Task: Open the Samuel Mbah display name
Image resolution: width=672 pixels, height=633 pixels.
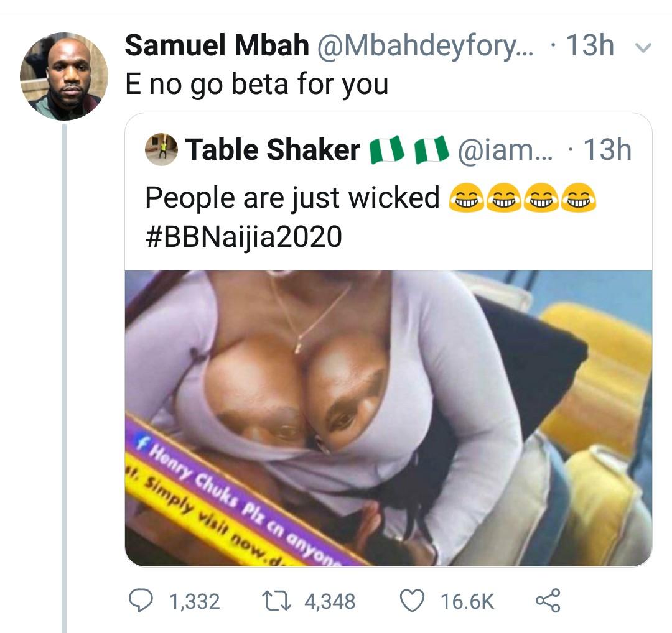Action: click(x=217, y=46)
